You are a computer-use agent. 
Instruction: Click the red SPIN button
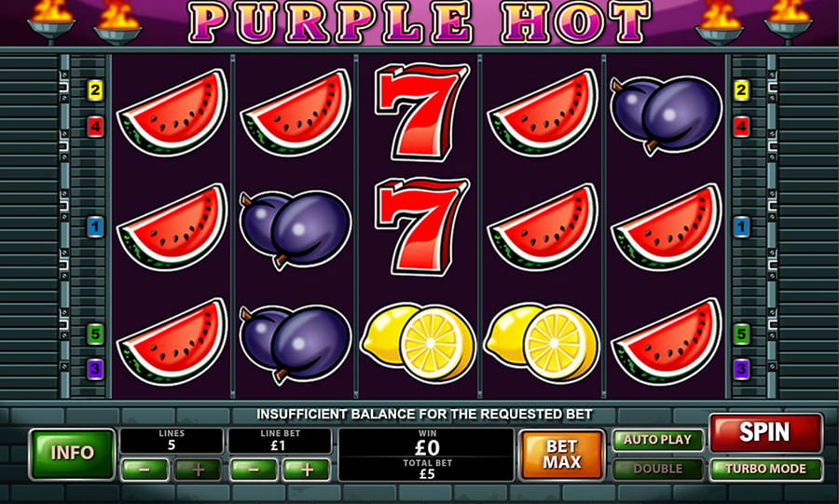tap(765, 433)
